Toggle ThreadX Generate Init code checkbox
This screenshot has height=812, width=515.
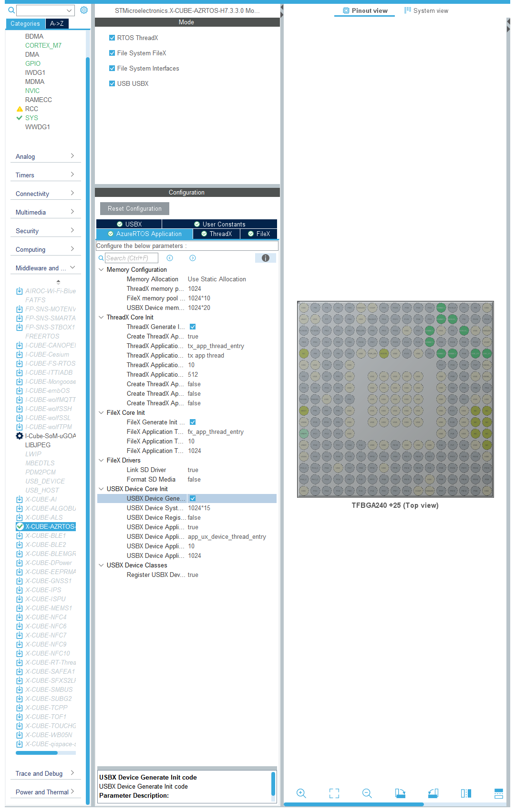(193, 327)
